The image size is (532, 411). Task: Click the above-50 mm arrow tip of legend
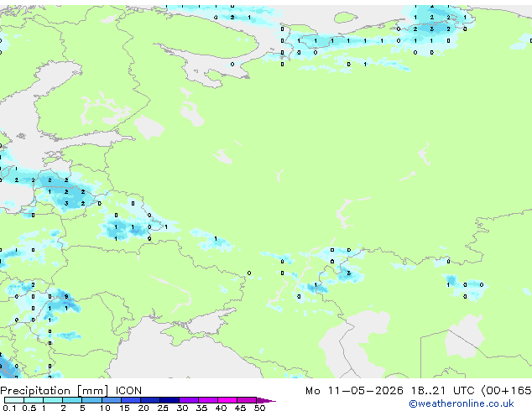point(266,400)
